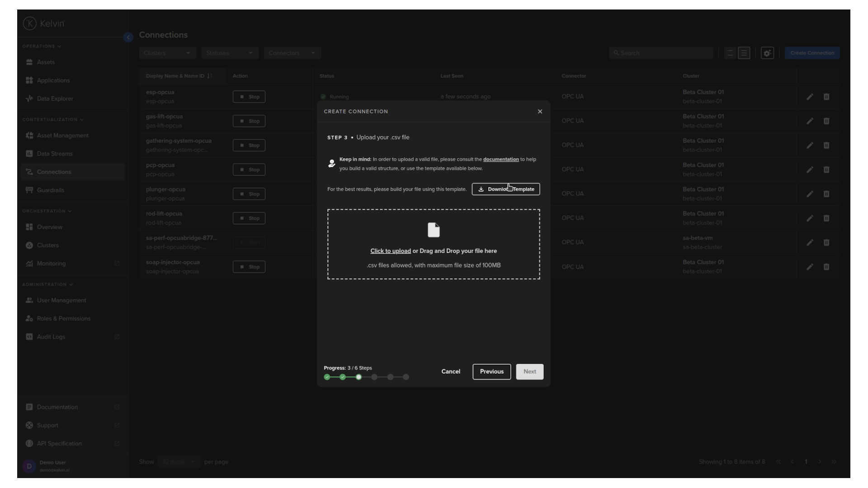Open the Clusters filter dropdown

point(167,53)
